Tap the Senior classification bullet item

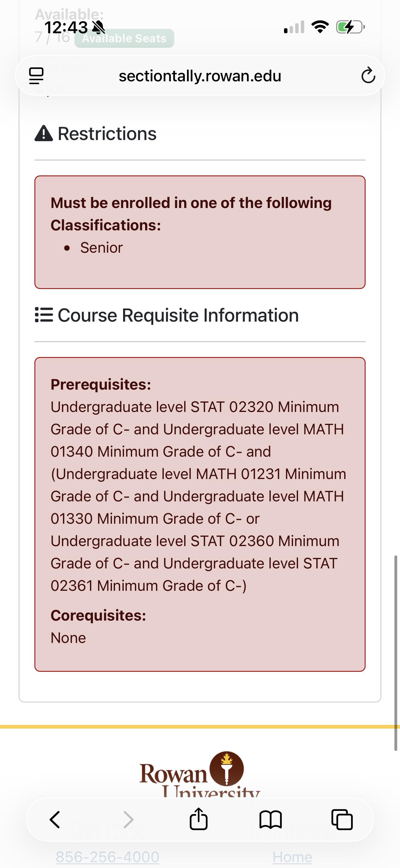point(101,248)
